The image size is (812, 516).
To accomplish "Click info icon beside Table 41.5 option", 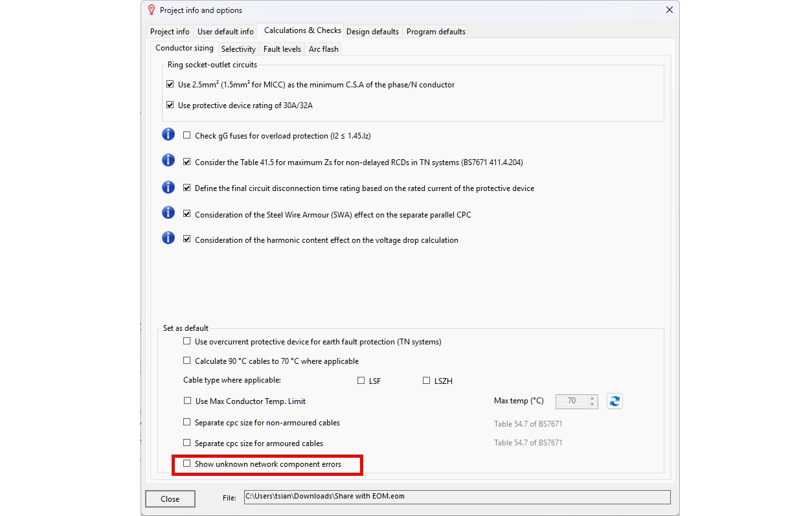I will 168,161.
